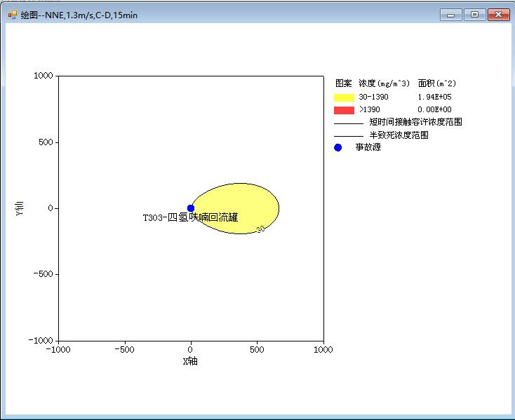Image resolution: width=515 pixels, height=420 pixels.
Task: Click the '30' contour label on plume
Action: point(260,229)
